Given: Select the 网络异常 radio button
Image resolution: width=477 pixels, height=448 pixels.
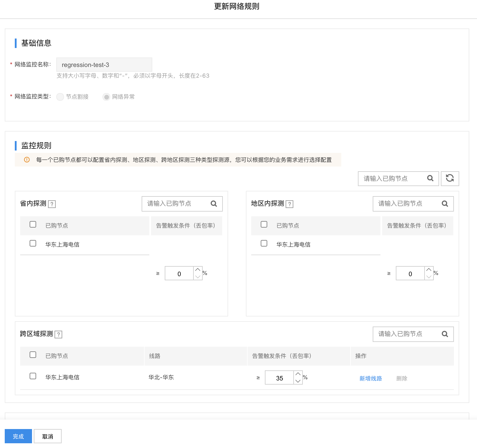Looking at the screenshot, I should [106, 97].
